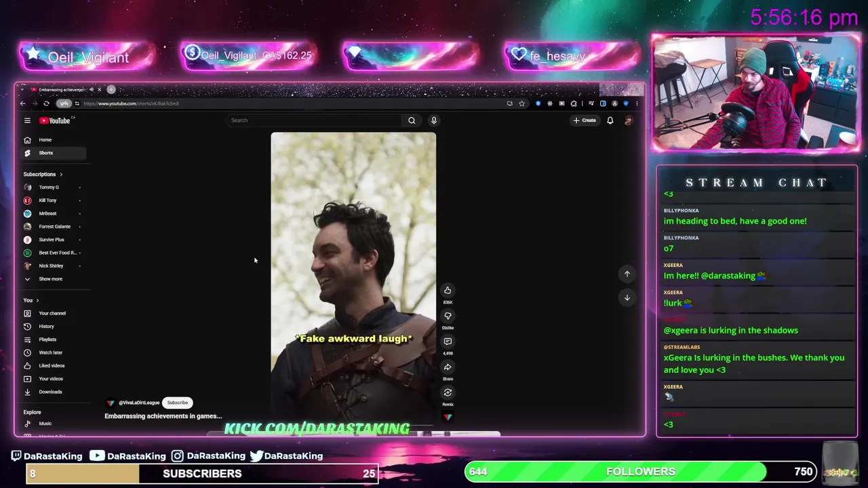Click the VPN badge in address bar

tap(64, 104)
